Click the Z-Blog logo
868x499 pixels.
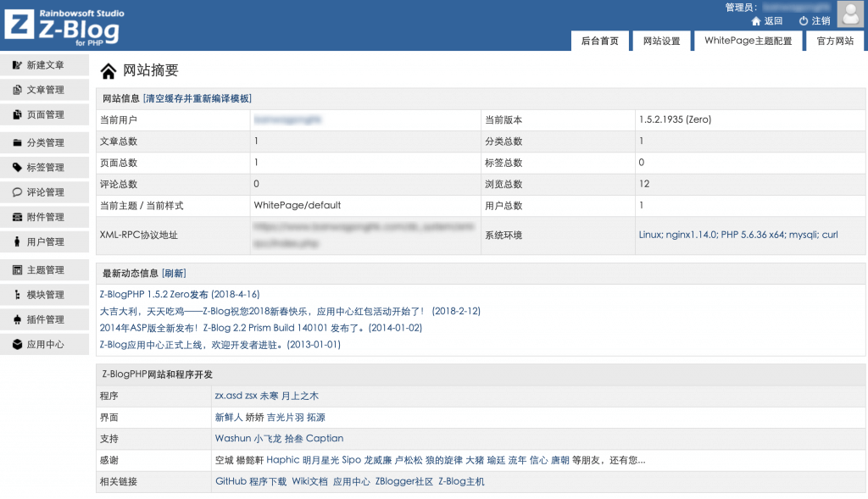[x=64, y=26]
